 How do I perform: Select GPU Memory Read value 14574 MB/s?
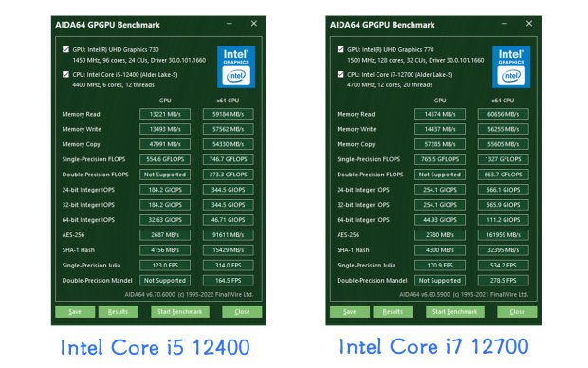[440, 114]
